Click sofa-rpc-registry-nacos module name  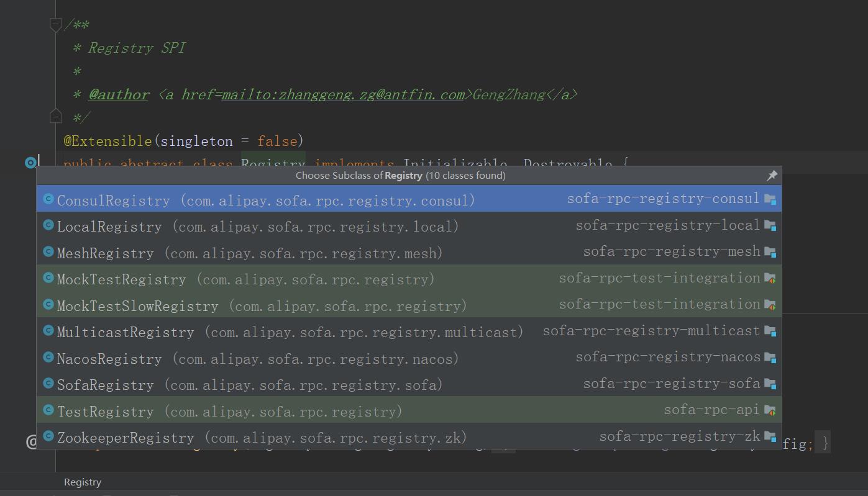[x=667, y=357]
